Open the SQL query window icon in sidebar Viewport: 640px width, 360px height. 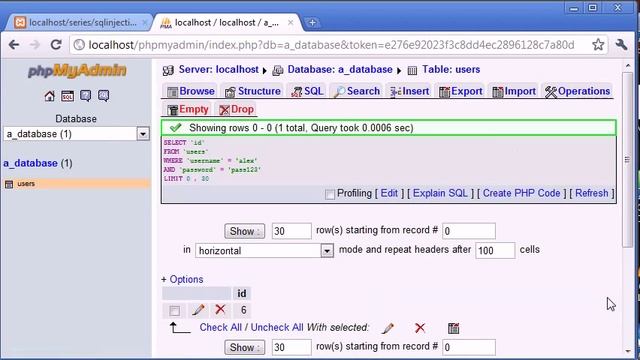[x=67, y=96]
